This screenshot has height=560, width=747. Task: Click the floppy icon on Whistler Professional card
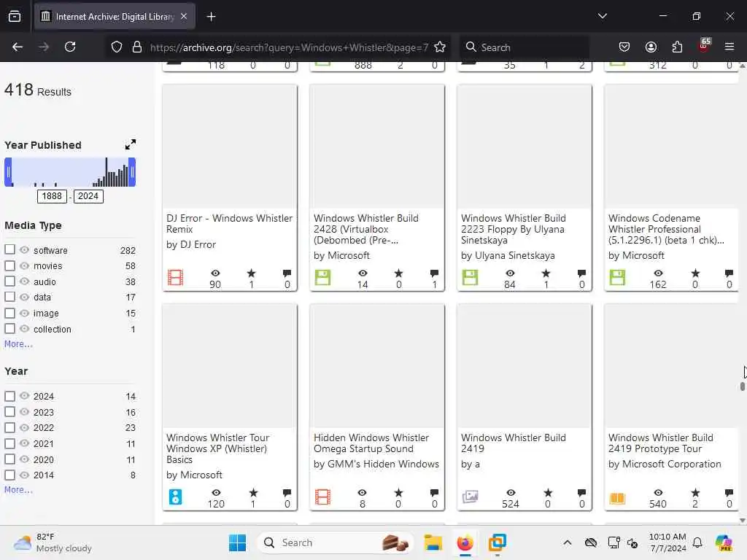click(617, 277)
